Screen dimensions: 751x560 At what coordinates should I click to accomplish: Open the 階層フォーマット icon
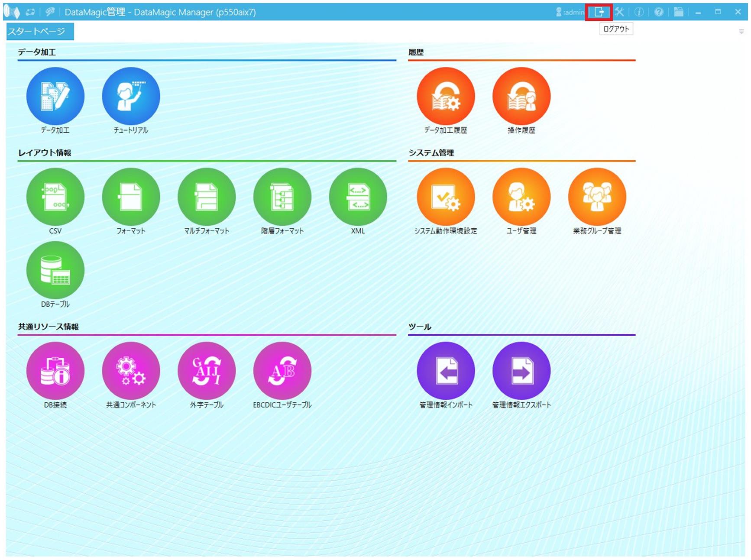282,197
